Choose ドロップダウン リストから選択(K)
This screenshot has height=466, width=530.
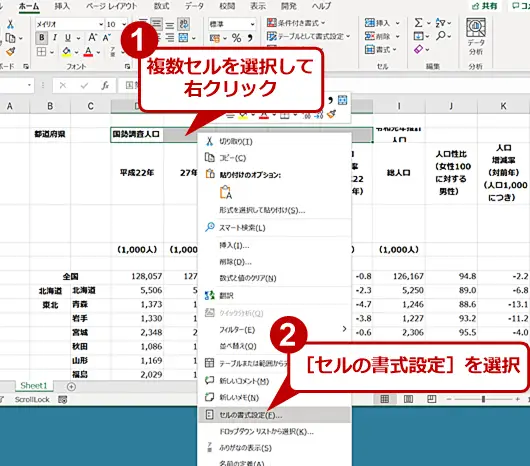point(274,432)
